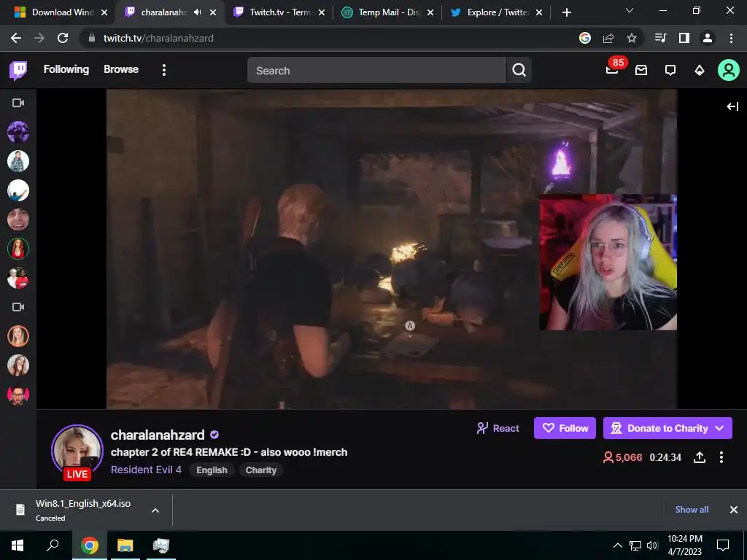Go to the Browse tab
Viewport: 747px width, 560px height.
point(121,69)
